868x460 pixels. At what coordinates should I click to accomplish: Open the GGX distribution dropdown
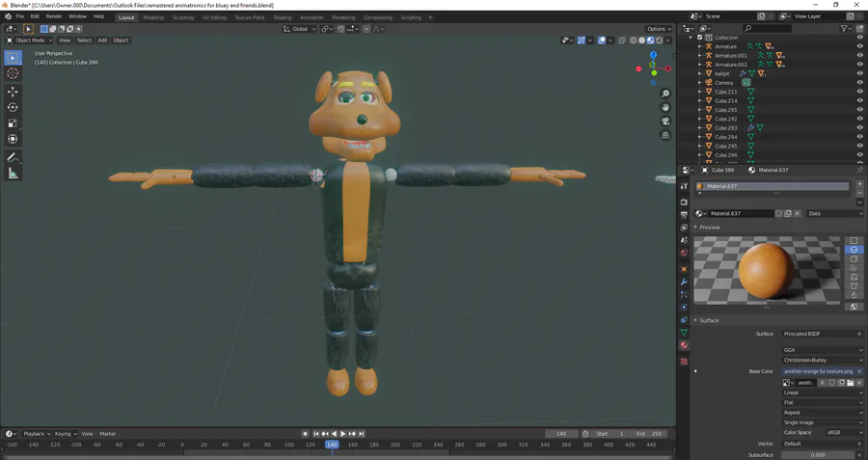[x=823, y=350]
